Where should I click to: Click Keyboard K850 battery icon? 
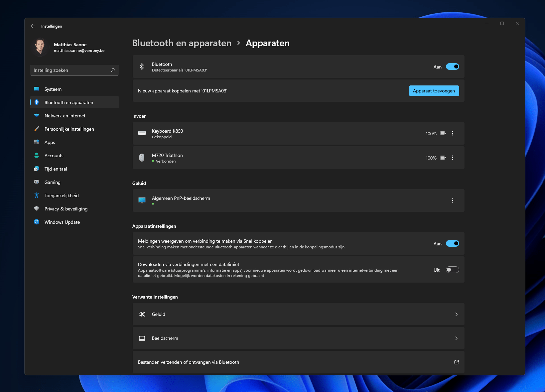pyautogui.click(x=443, y=133)
